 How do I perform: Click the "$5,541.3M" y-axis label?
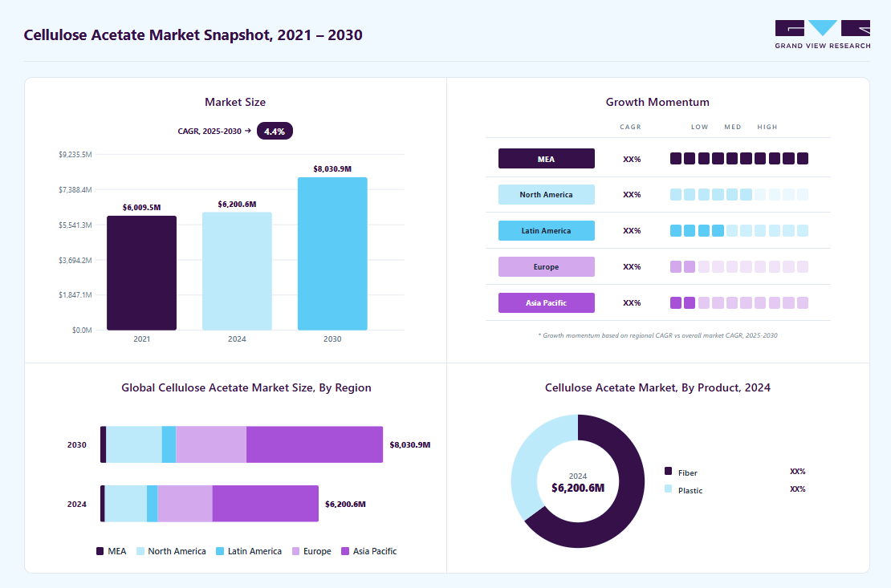(75, 225)
